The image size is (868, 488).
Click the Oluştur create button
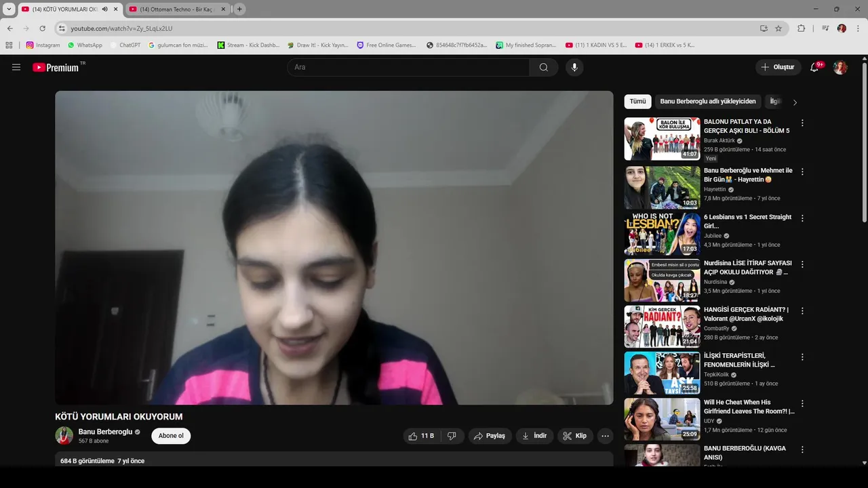778,67
